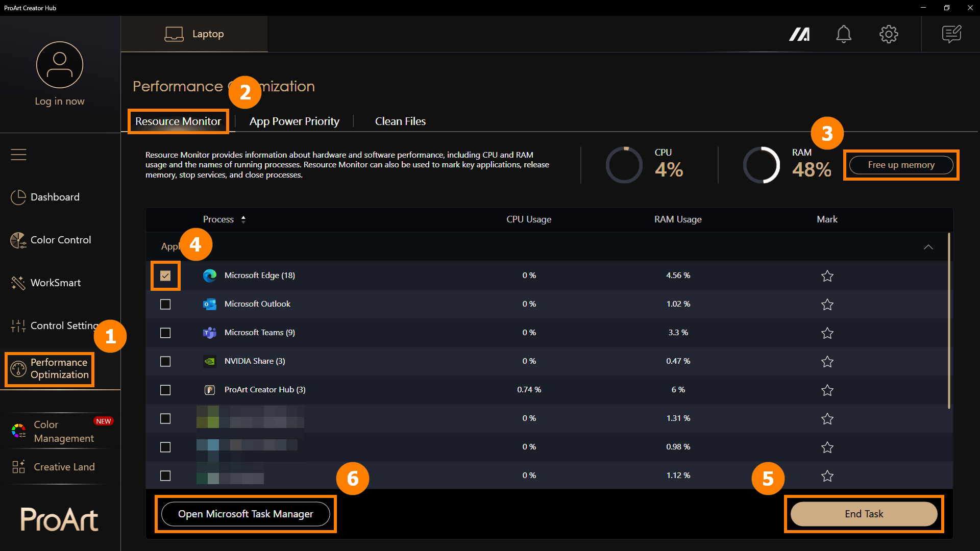Click the Color Management color wheel icon

19,431
